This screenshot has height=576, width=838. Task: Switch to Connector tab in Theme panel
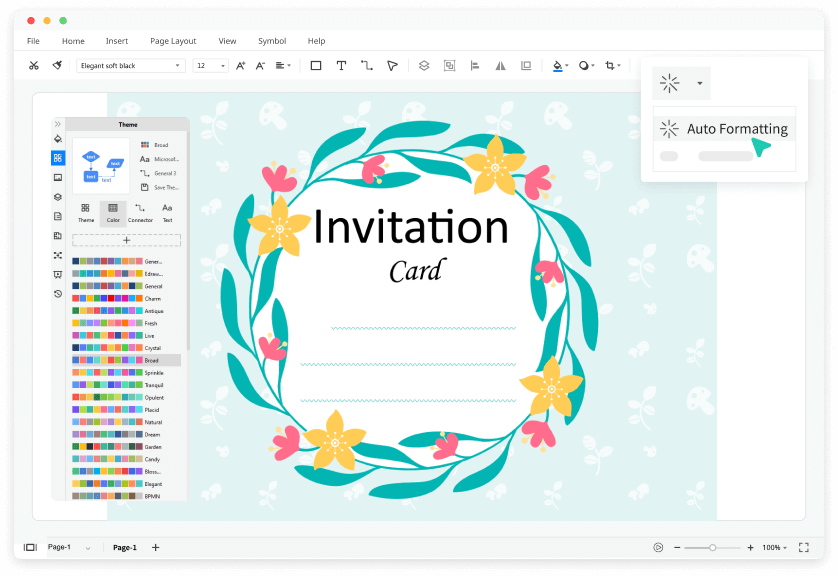click(x=140, y=213)
